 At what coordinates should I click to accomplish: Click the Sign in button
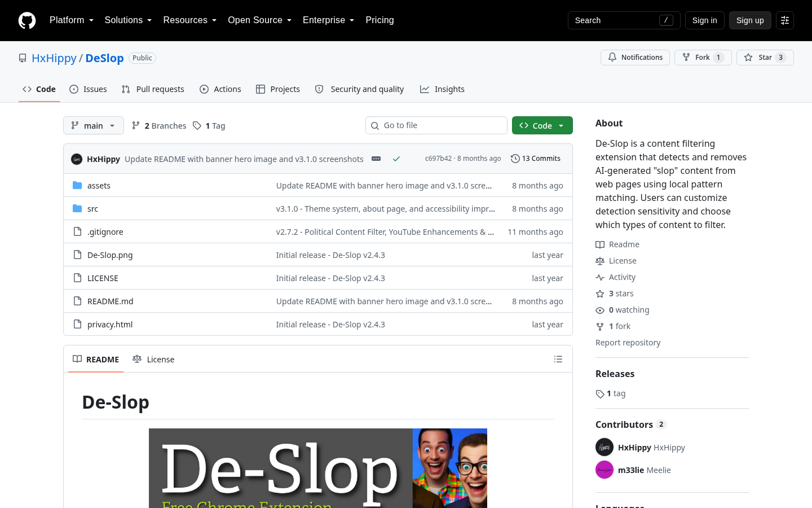(705, 20)
